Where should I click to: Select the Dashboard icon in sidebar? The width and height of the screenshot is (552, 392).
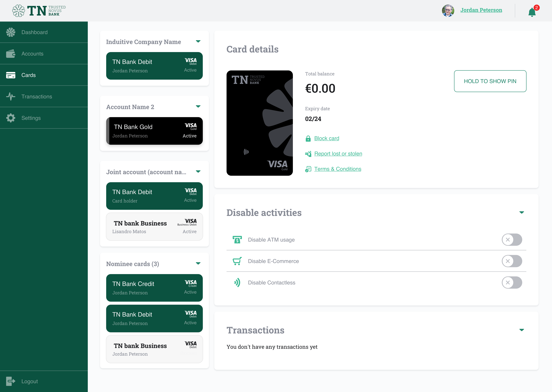coord(11,32)
